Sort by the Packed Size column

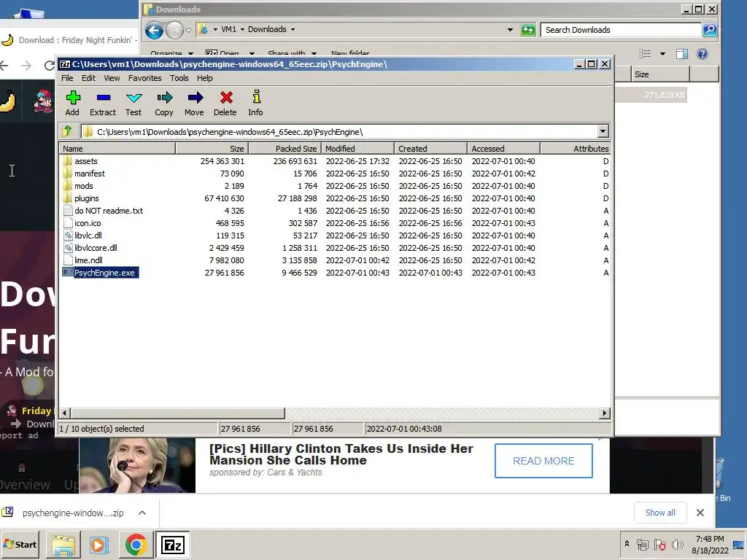point(285,149)
